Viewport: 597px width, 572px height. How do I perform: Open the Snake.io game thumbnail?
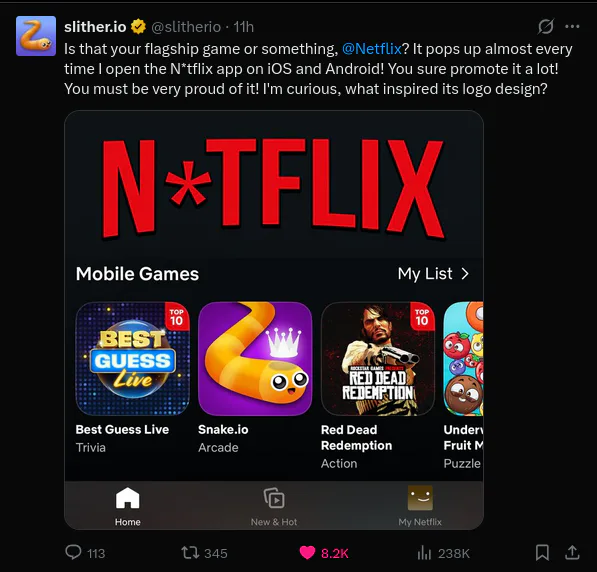point(255,358)
